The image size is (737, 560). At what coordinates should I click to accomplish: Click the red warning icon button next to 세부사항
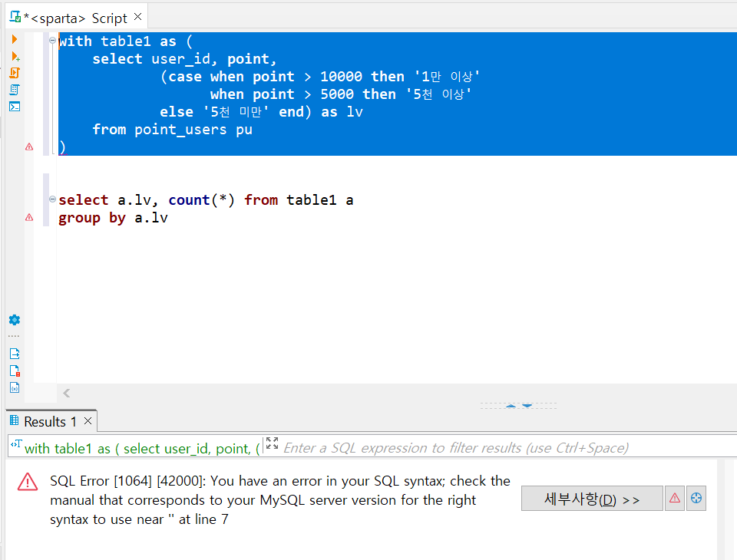(675, 498)
